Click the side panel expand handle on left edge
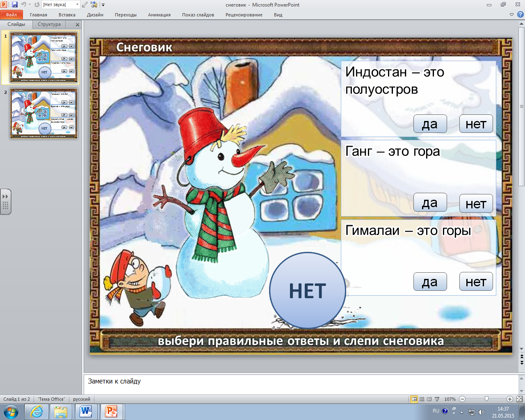 5,201
